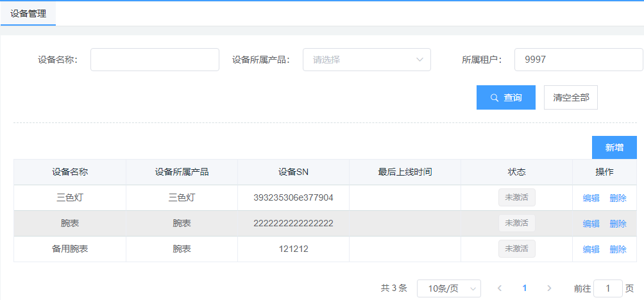Image resolution: width=644 pixels, height=300 pixels.
Task: Open the 10条/页 page size dropdown
Action: pos(448,288)
